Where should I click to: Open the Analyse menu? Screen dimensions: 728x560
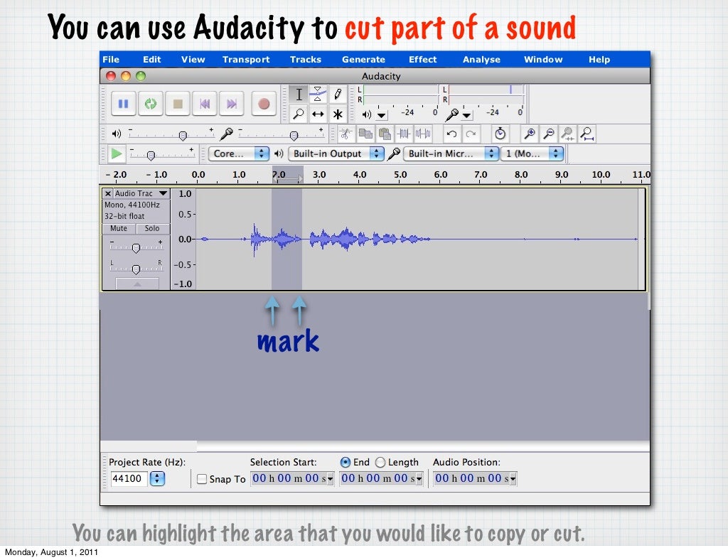(x=481, y=60)
